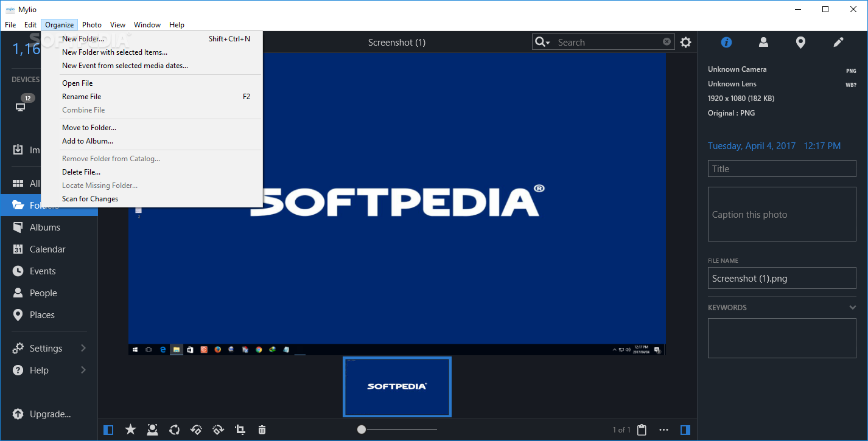
Task: Choose New Folder with selected Items...
Action: [x=152, y=52]
